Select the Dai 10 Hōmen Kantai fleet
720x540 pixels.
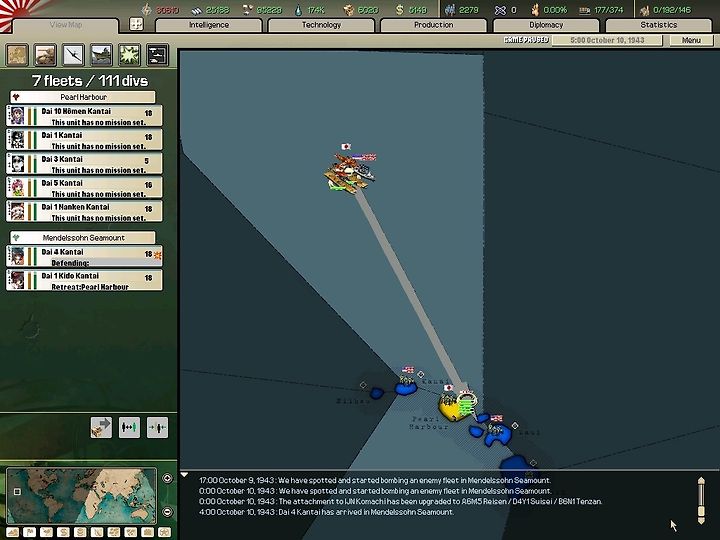pyautogui.click(x=84, y=116)
